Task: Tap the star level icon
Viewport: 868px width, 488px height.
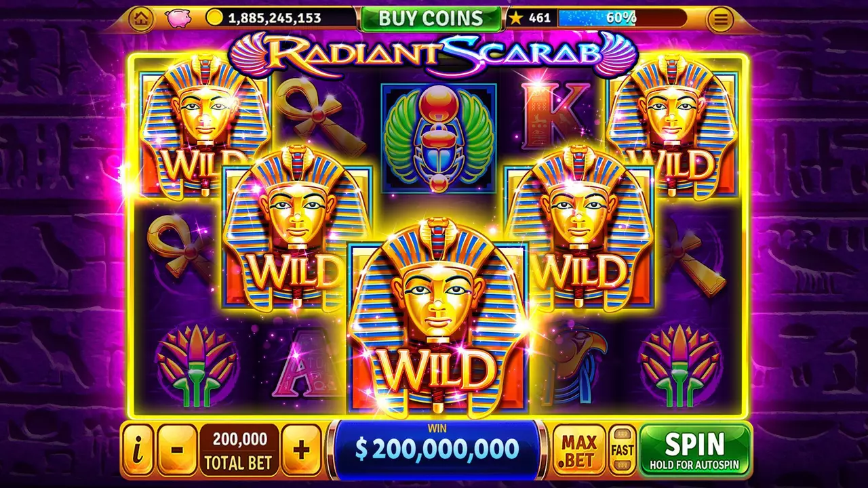Action: tap(516, 18)
